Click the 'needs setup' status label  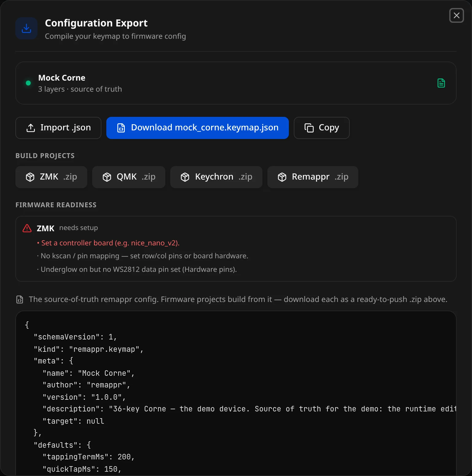pos(79,228)
